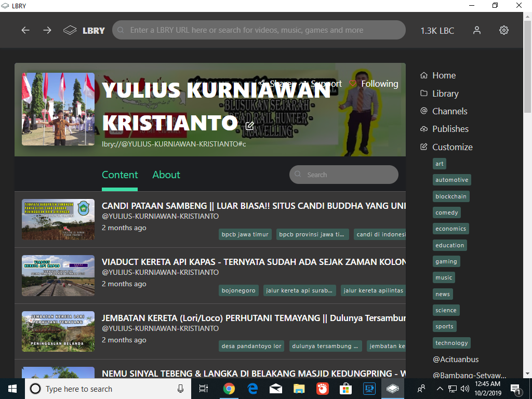The image size is (532, 399).
Task: Select the blockchain tag
Action: click(x=451, y=196)
